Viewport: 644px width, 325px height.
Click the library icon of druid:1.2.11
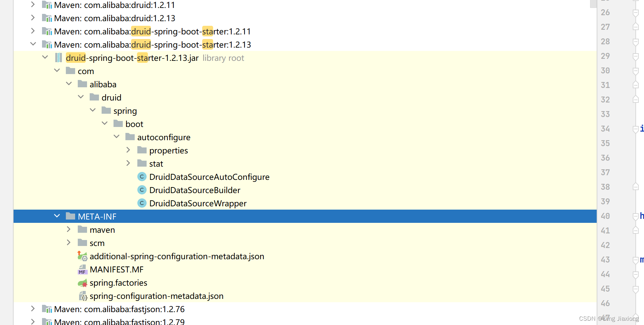pyautogui.click(x=47, y=5)
